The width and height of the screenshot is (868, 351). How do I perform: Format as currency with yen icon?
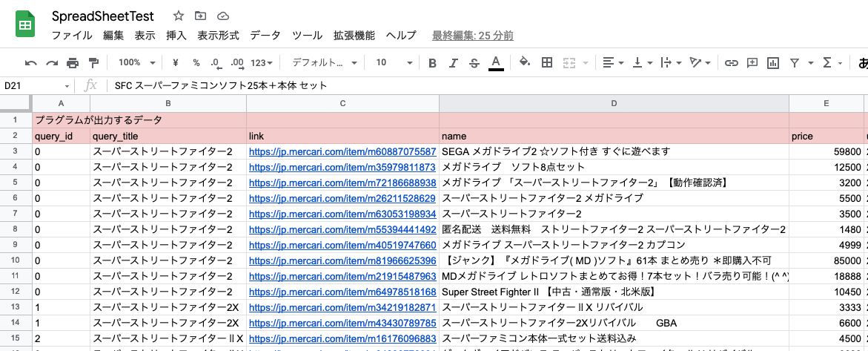click(176, 62)
